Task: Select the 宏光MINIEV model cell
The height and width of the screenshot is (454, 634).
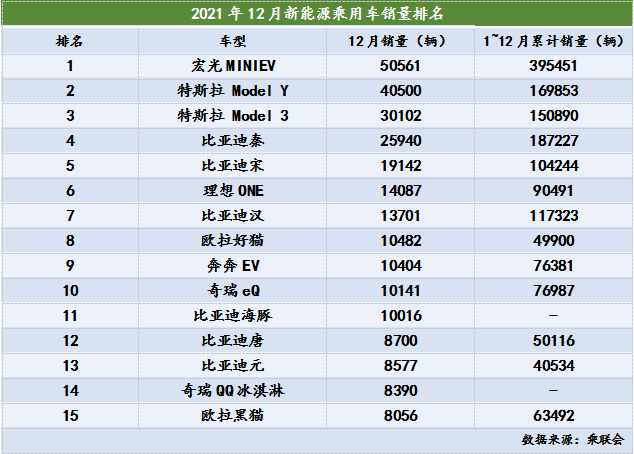Action: coord(233,66)
